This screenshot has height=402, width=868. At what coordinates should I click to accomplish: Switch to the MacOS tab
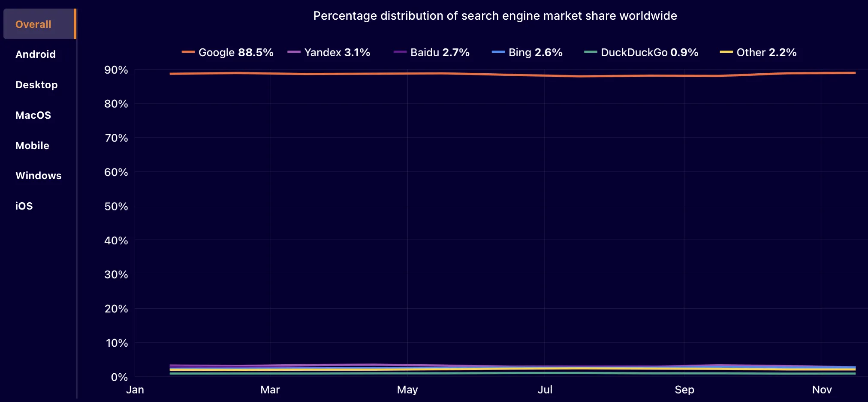[33, 115]
